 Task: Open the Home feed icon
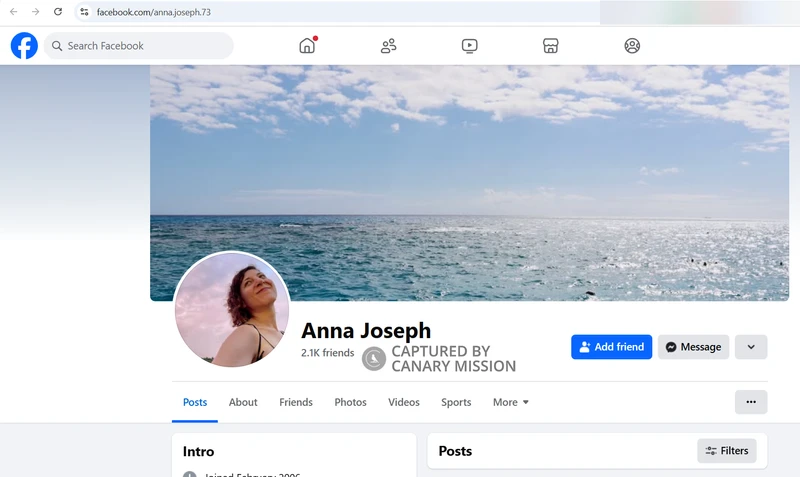point(307,46)
